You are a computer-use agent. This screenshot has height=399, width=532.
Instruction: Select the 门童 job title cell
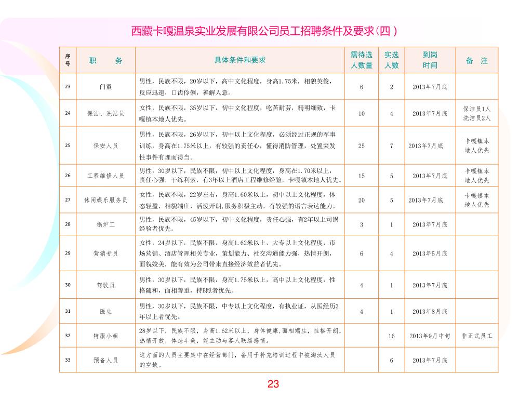click(x=105, y=87)
